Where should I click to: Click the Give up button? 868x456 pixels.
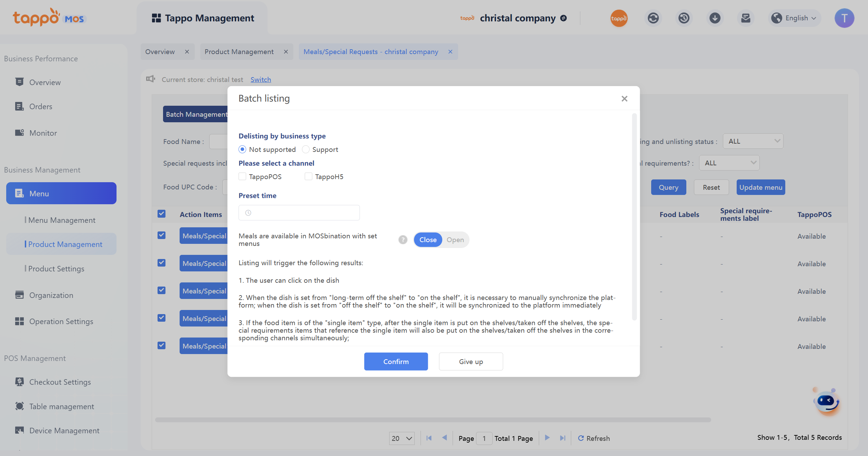[471, 361]
